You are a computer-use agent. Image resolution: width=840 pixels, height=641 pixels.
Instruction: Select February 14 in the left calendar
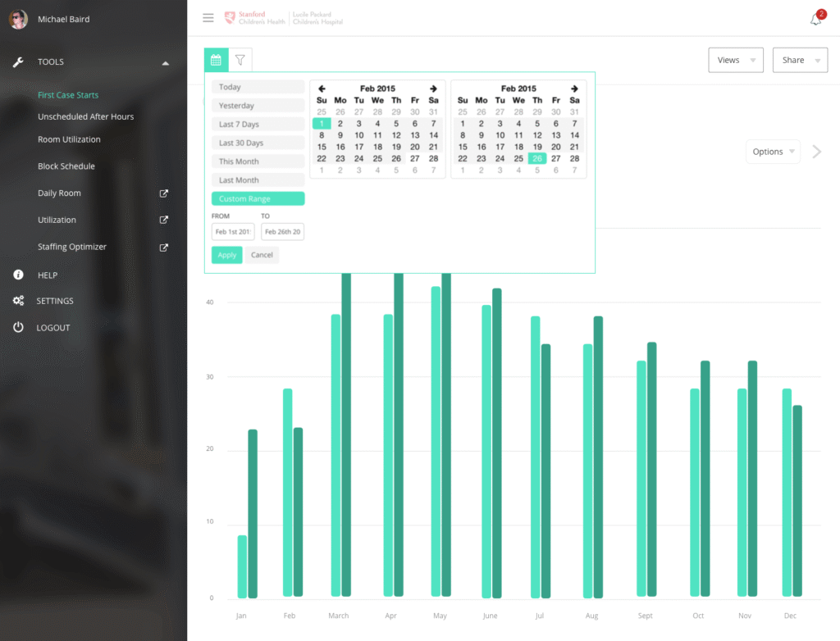(x=433, y=135)
